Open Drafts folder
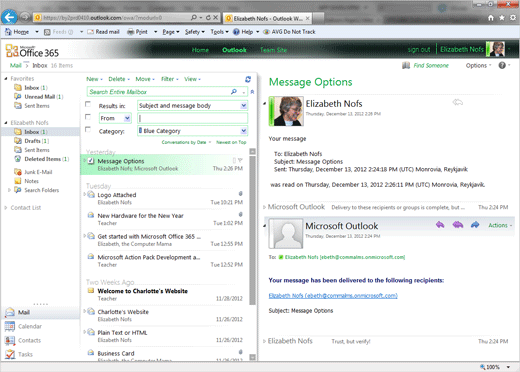 32,141
